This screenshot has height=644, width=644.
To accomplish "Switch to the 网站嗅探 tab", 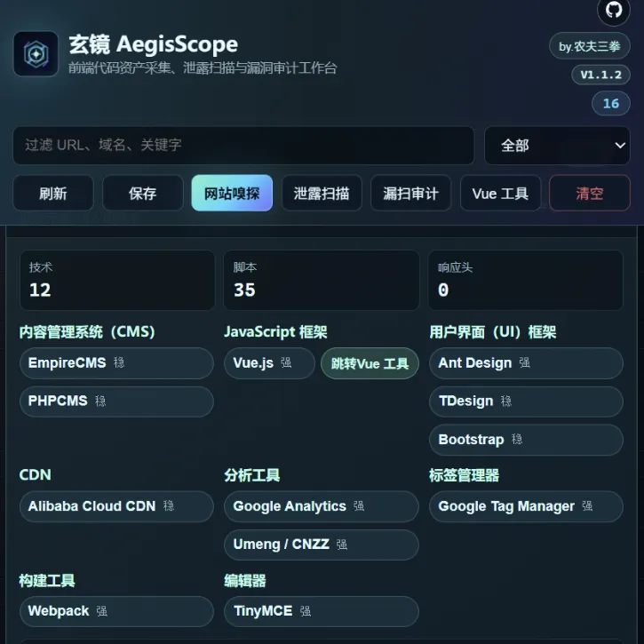I will point(232,193).
